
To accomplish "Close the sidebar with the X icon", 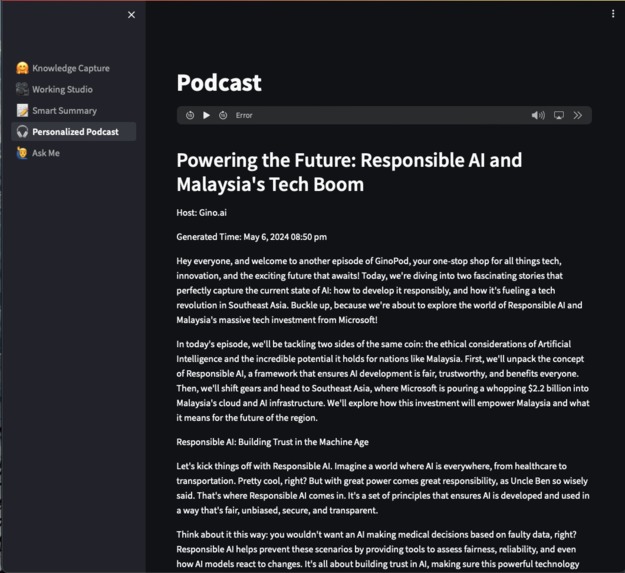I will click(x=131, y=15).
